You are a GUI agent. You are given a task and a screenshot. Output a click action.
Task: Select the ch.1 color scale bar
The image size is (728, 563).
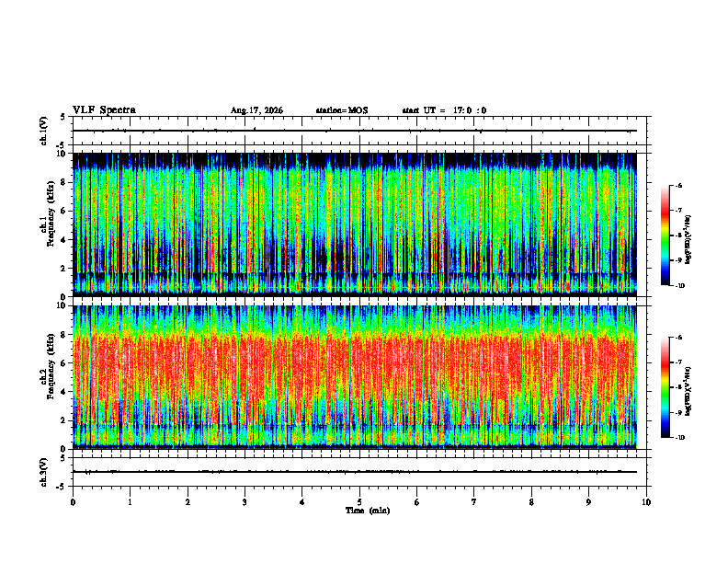click(x=665, y=236)
